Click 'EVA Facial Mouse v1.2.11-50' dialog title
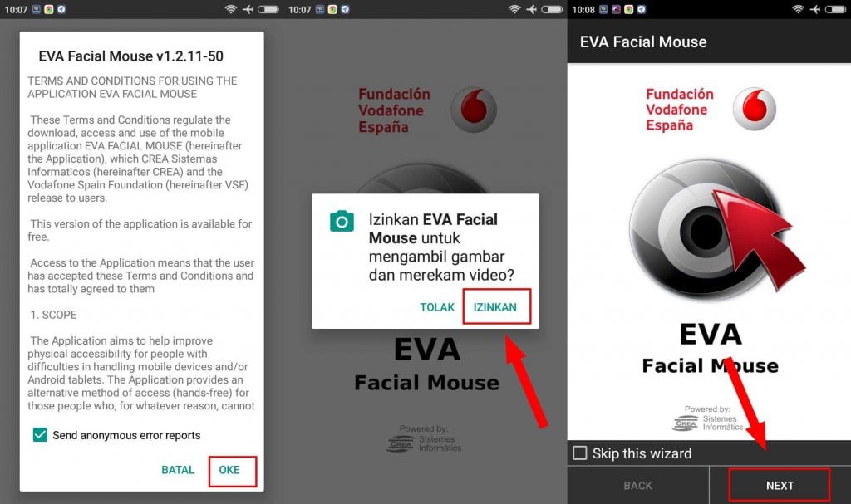 coord(130,56)
